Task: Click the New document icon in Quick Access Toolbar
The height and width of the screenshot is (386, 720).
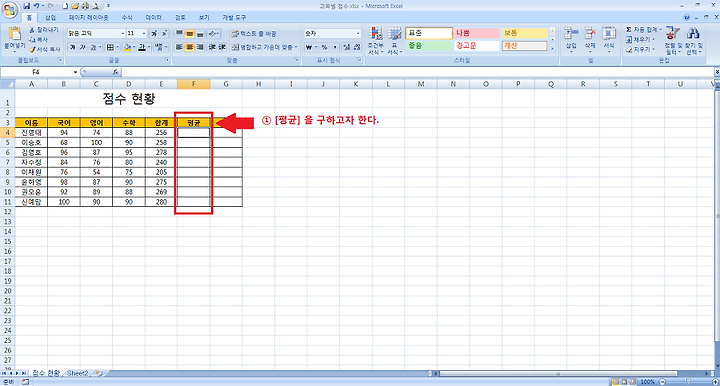Action: coord(65,6)
